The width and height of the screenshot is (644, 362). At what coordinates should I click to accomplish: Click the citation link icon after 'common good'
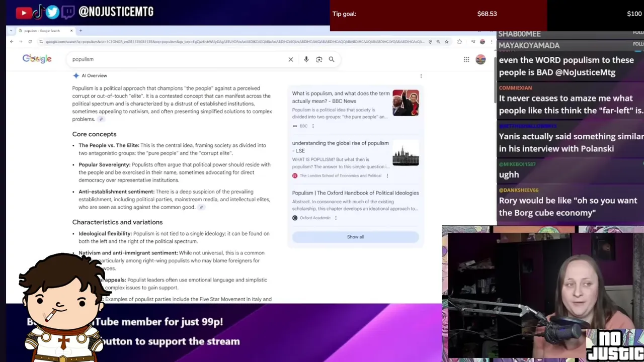coord(201,207)
